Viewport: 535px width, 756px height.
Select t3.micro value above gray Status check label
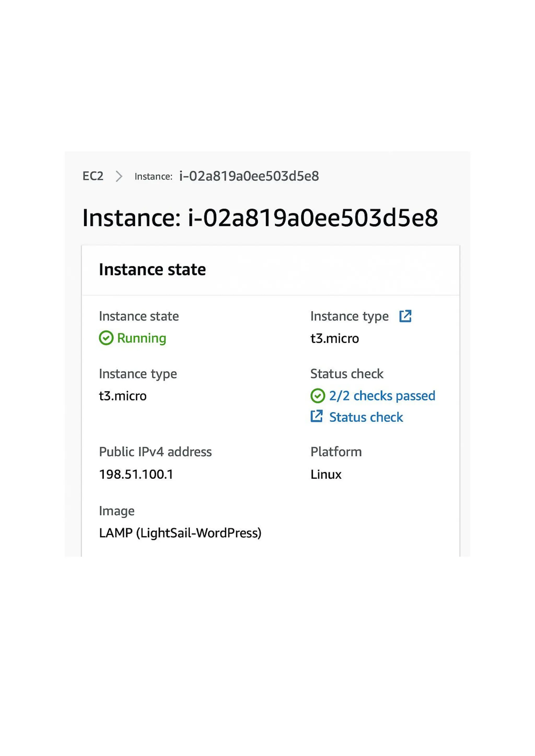pyautogui.click(x=334, y=339)
